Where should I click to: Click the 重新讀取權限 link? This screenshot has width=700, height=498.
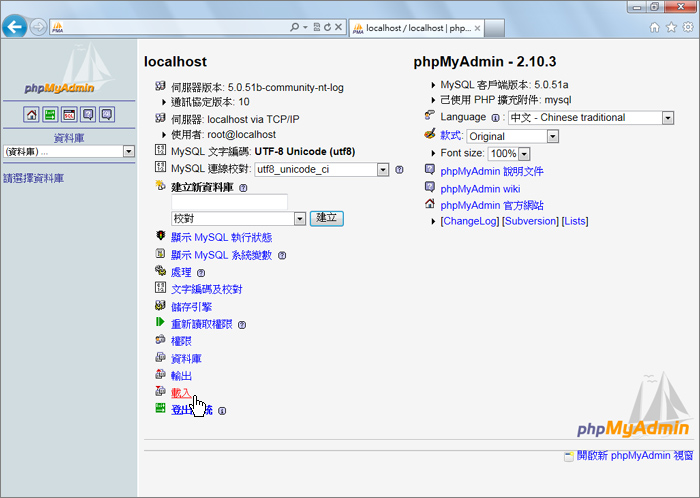[202, 324]
